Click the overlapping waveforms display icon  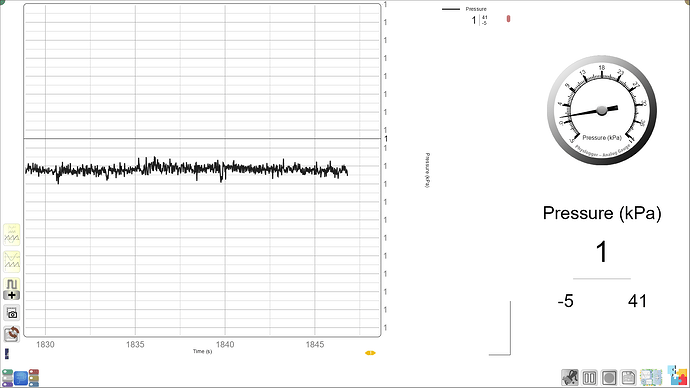12,235
